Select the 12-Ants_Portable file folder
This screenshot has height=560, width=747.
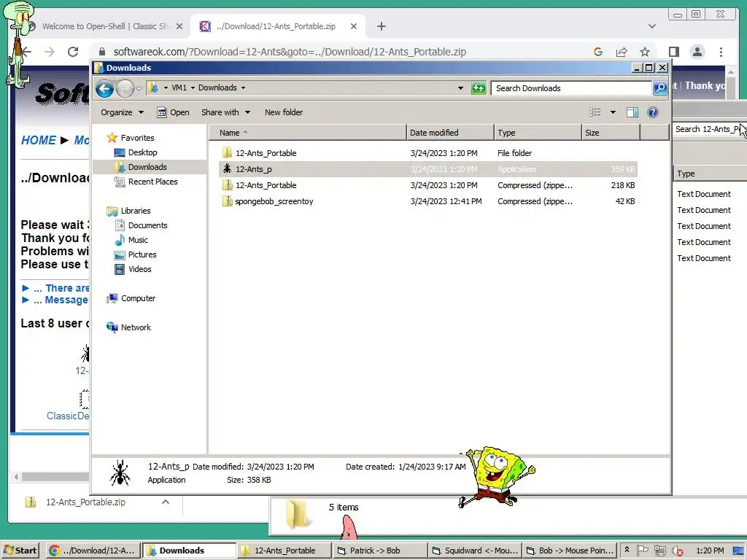pos(266,153)
